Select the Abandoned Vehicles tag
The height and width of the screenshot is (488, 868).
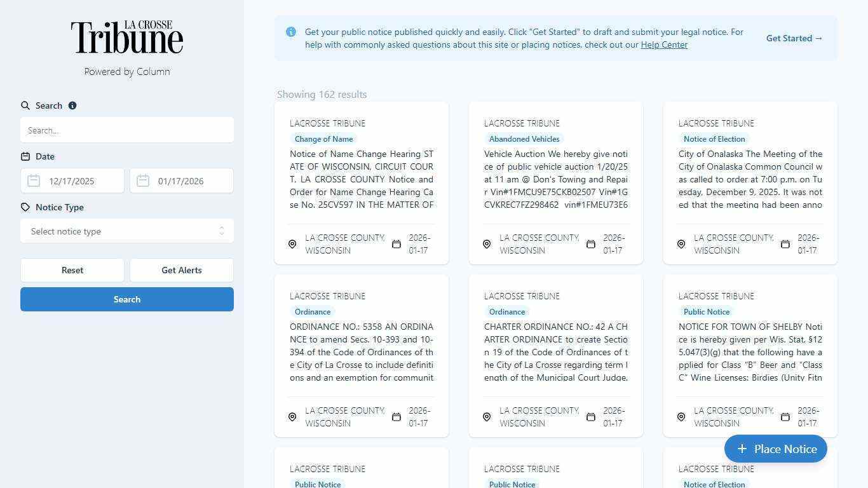[524, 139]
